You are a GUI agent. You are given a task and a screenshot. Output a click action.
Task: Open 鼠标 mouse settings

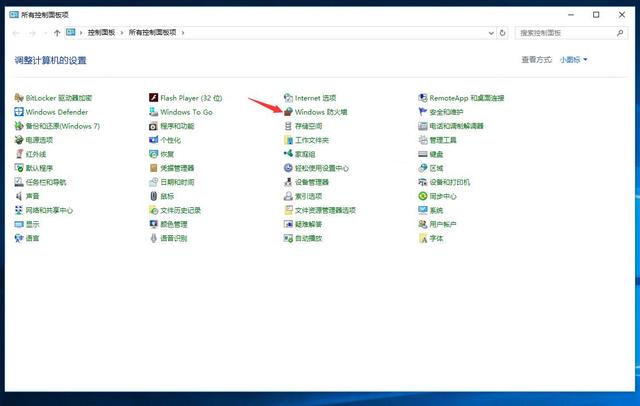(162, 196)
